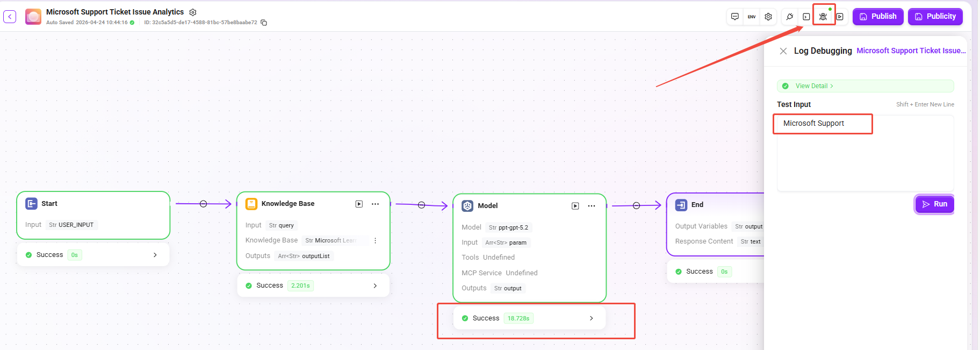980x350 pixels.
Task: Click the ppt-gpt-5.2 model tag
Action: pos(508,227)
